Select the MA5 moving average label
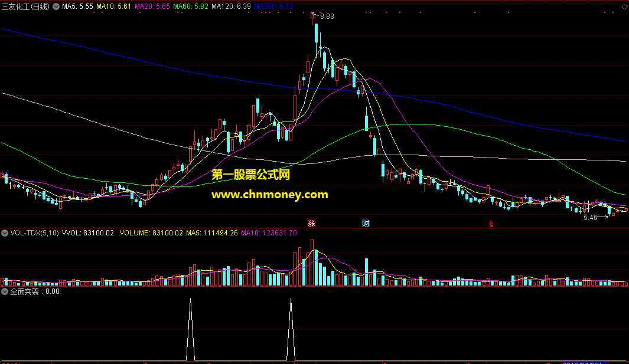629x364 pixels. [77, 6]
